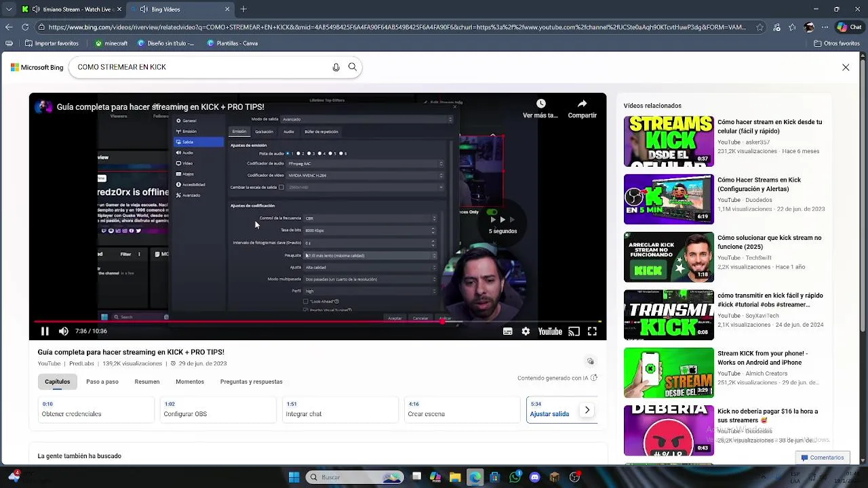Open thumbnail of 'cómo transmitir en kick fácil y rápido'
The width and height of the screenshot is (868, 488).
point(669,314)
